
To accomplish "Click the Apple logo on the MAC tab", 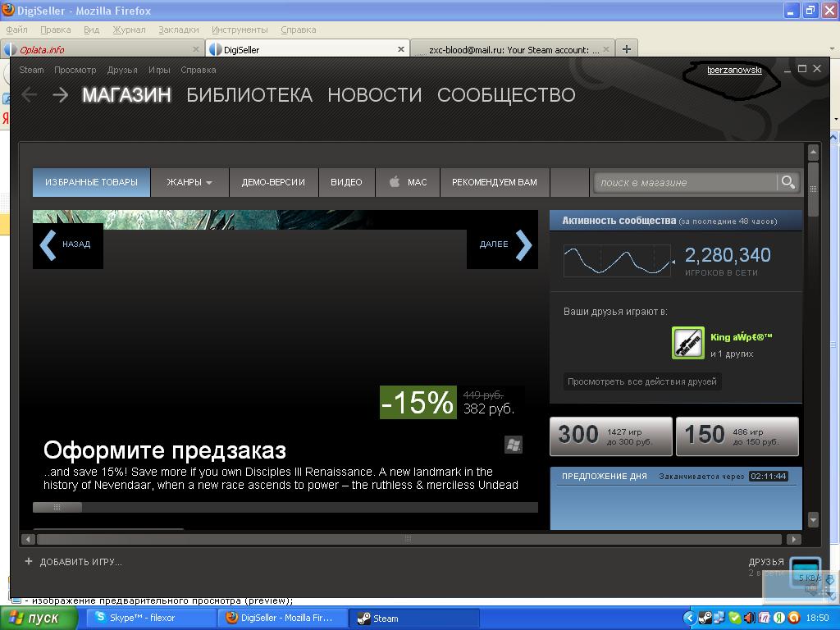I will [x=395, y=181].
